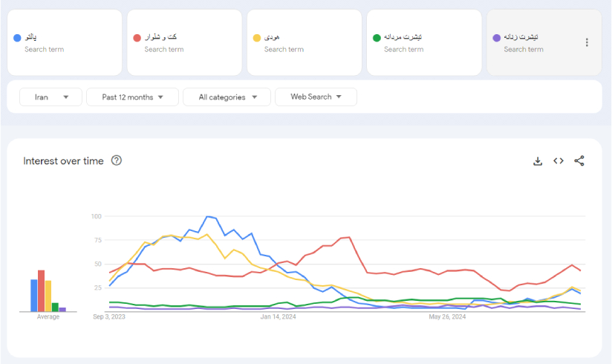Click the purple color dot on fifth card
Viewport: 612px width, 364px height.
tap(496, 38)
